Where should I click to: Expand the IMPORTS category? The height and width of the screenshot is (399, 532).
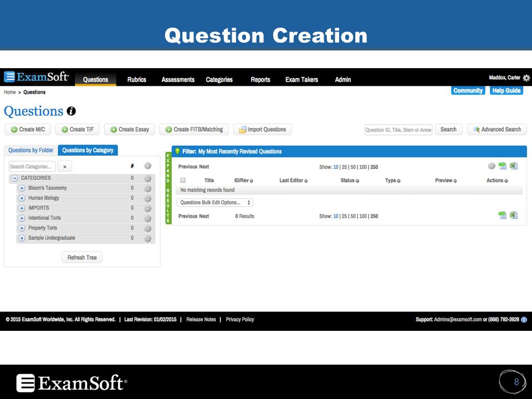[22, 208]
